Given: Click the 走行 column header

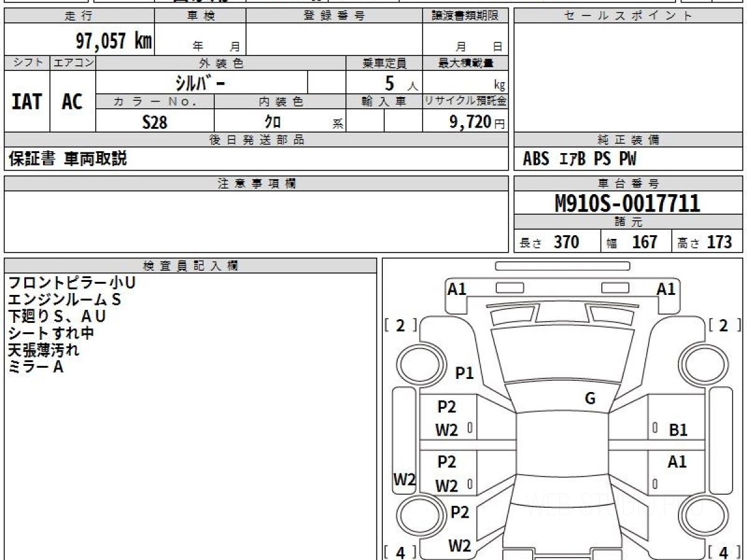Looking at the screenshot, I should [79, 16].
